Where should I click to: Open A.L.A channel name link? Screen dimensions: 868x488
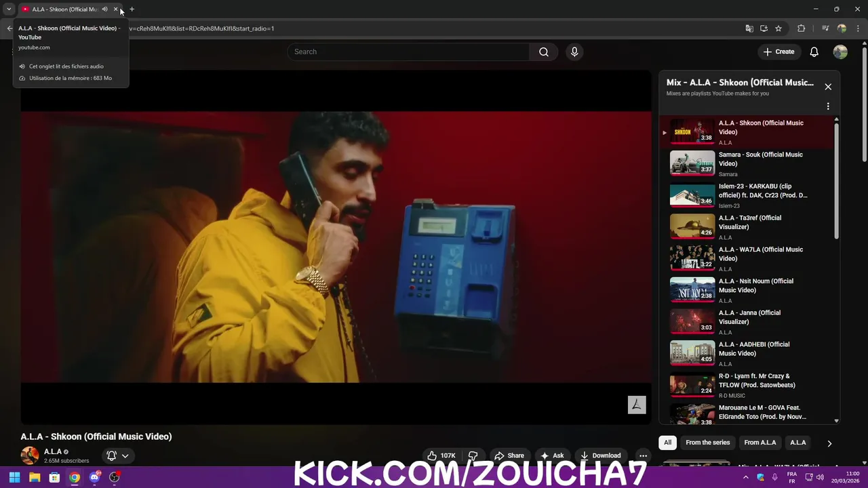[x=53, y=451]
